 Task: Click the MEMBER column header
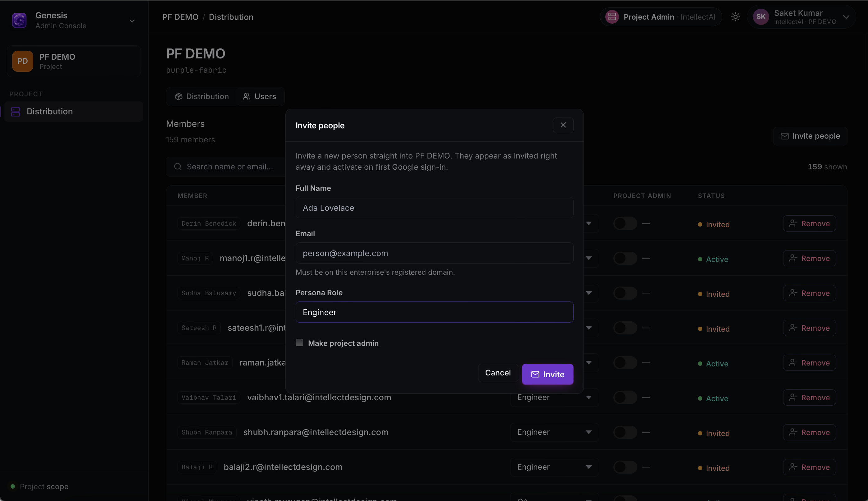[x=192, y=196]
